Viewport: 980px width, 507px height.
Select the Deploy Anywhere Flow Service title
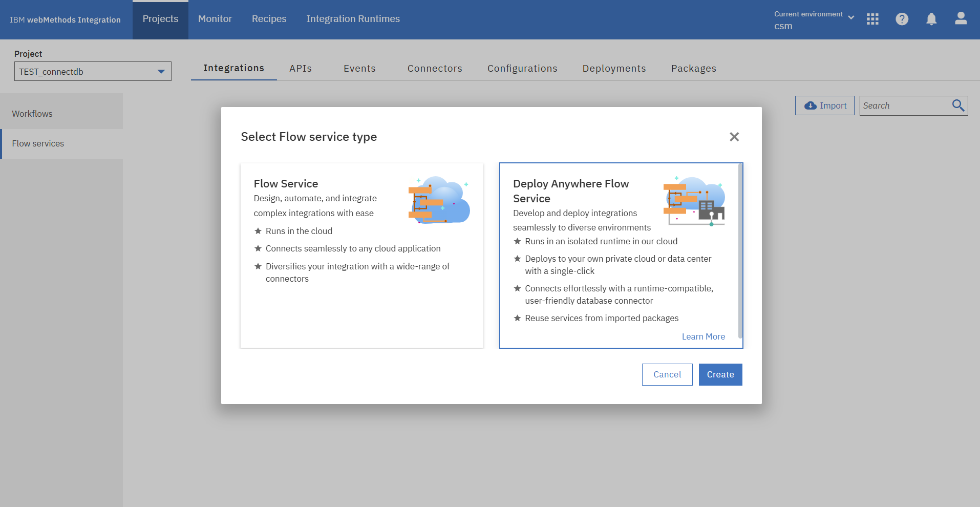click(571, 191)
